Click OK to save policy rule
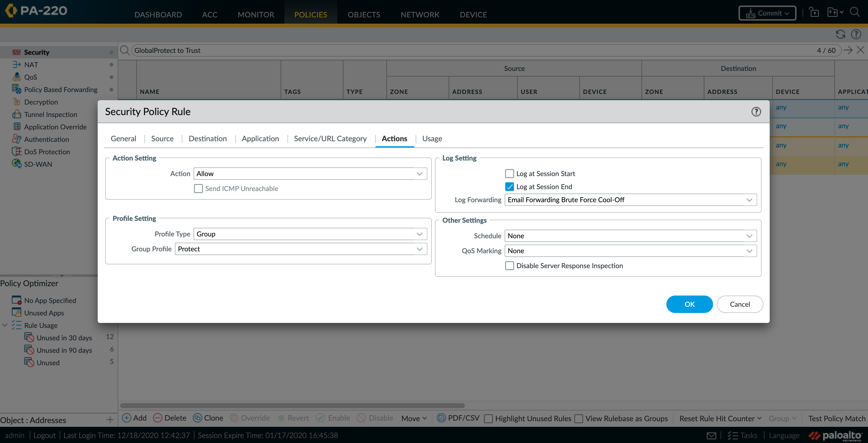 pos(689,304)
